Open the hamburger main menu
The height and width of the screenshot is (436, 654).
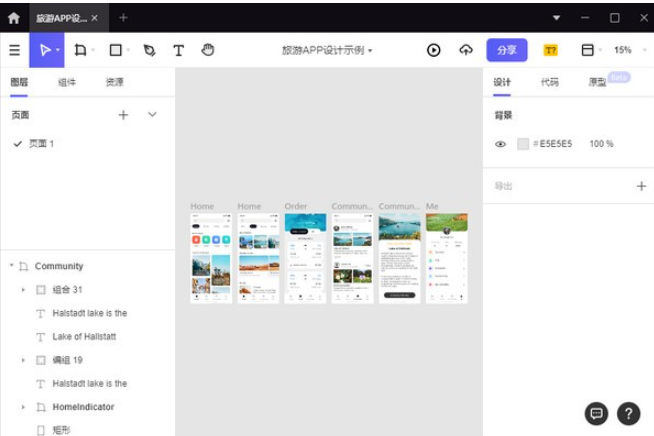pos(15,50)
